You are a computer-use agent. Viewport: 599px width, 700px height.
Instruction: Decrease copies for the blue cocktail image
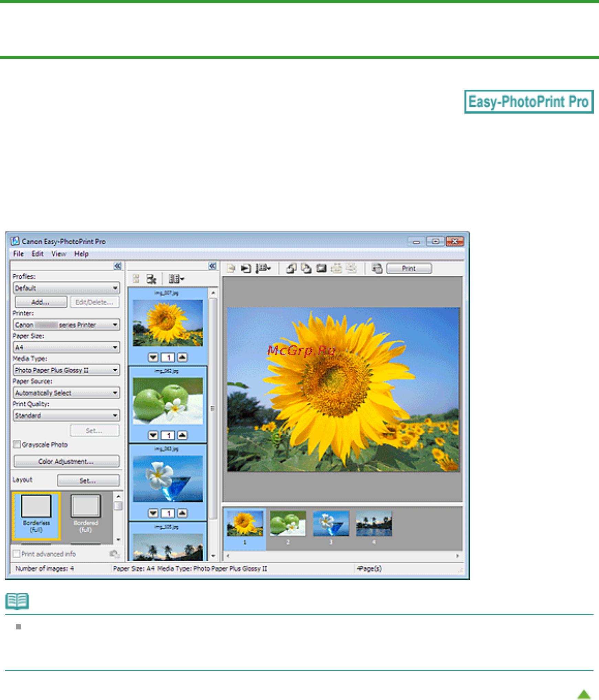coord(153,513)
